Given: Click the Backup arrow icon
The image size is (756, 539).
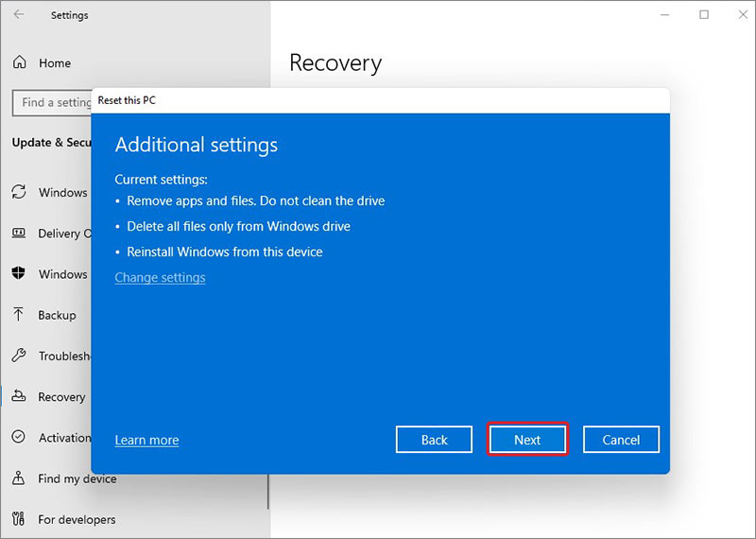Looking at the screenshot, I should click(18, 314).
